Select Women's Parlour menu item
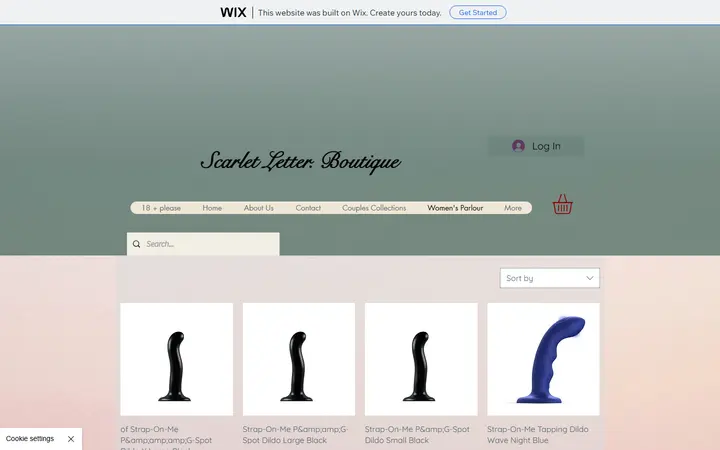 [x=455, y=208]
